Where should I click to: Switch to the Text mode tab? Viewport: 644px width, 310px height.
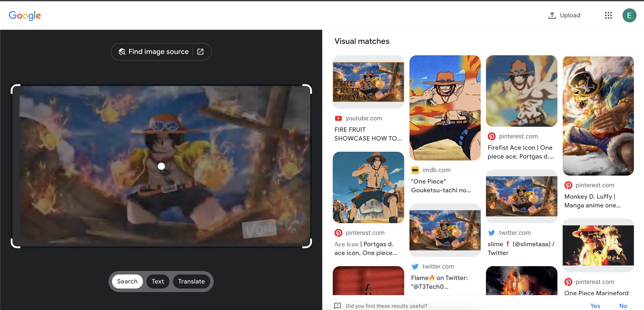[158, 281]
